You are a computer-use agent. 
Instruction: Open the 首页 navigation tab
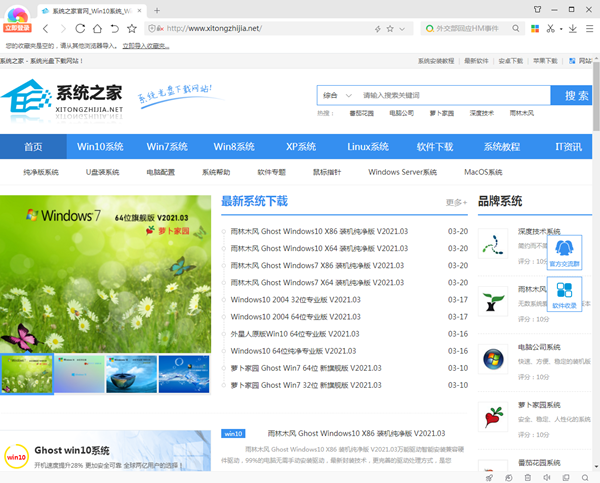[x=33, y=147]
